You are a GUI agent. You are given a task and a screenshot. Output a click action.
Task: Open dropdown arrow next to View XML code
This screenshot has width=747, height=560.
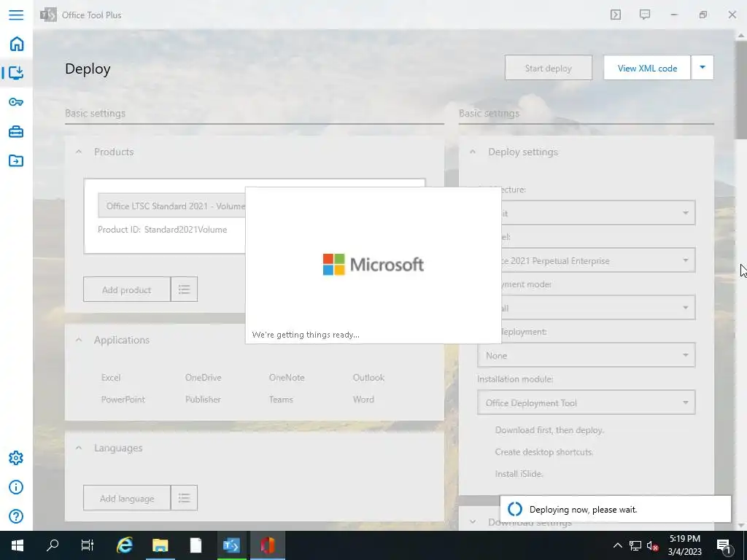[703, 68]
